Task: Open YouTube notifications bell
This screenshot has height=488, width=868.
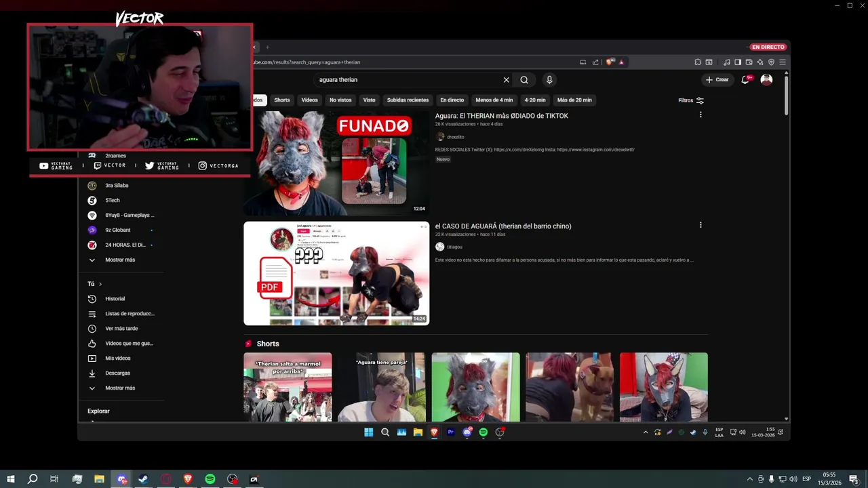Action: (745, 79)
